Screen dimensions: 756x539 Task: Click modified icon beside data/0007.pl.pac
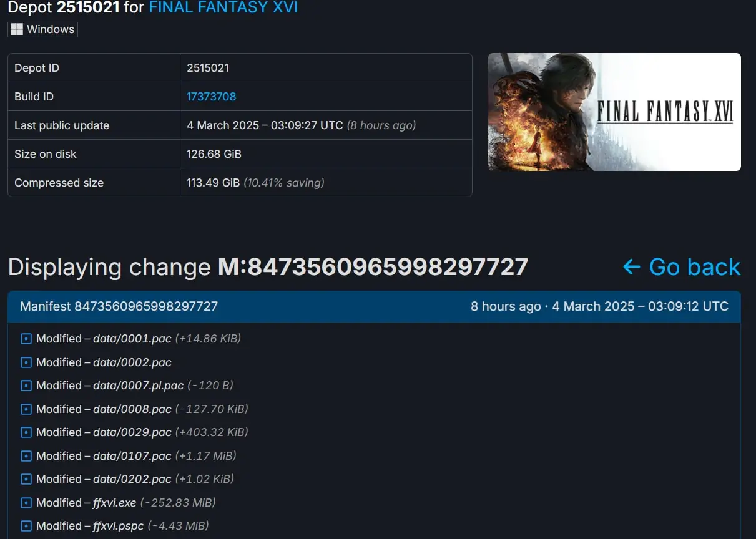click(26, 386)
